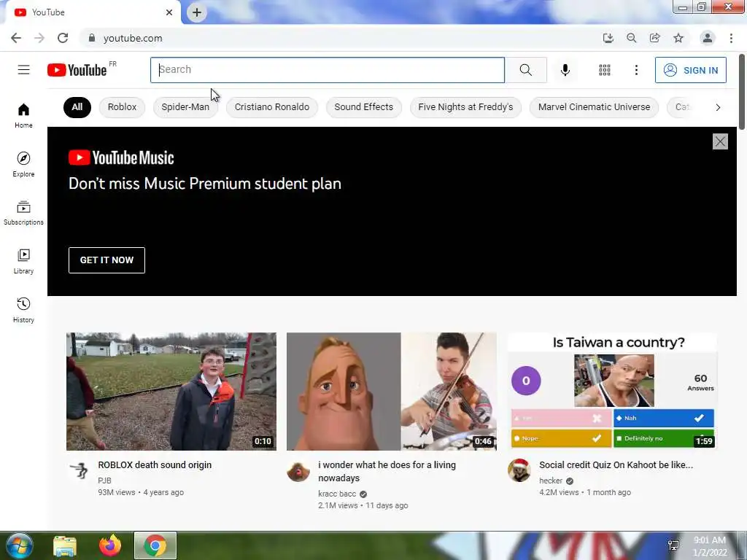Play the Is Taiwan a country thumbnail
The image size is (747, 560).
tap(613, 392)
